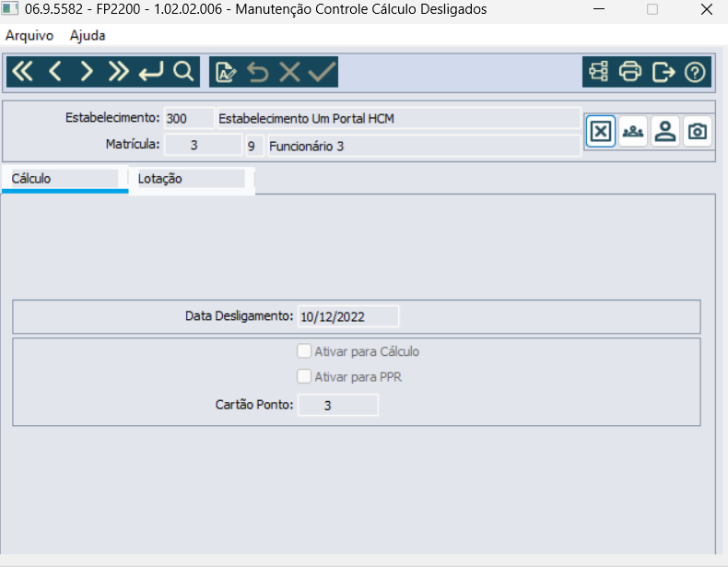Viewport: 728px width, 567px height.
Task: Click the Estabelecimento code field 300
Action: [189, 118]
